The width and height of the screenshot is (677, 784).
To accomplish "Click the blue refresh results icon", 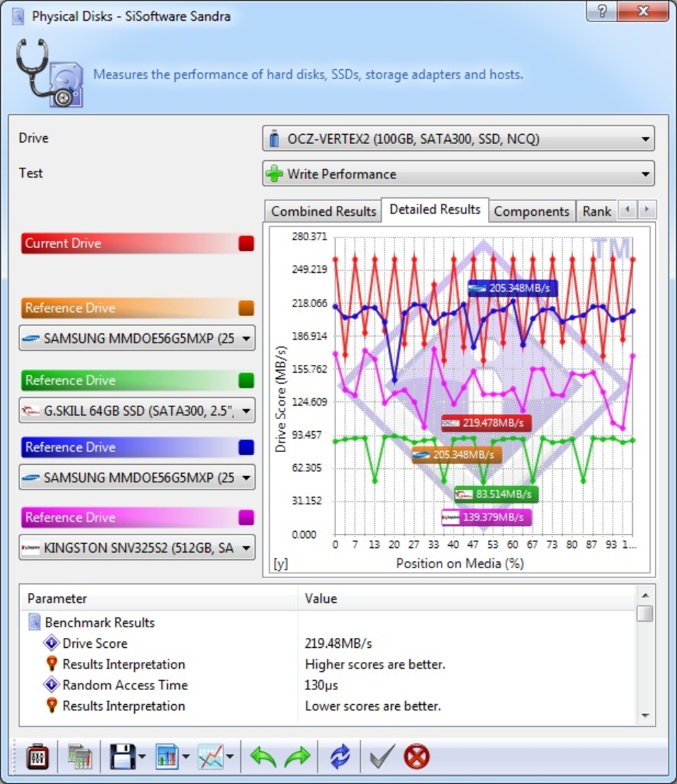I will coord(340,757).
